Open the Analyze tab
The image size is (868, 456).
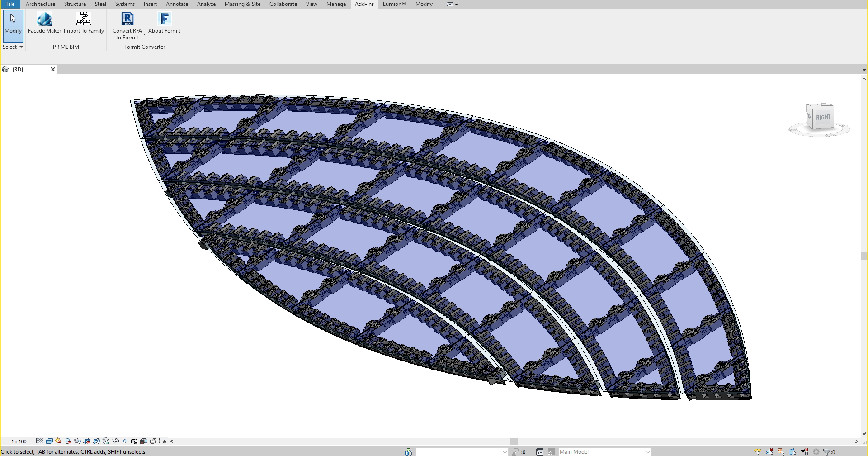[x=206, y=4]
